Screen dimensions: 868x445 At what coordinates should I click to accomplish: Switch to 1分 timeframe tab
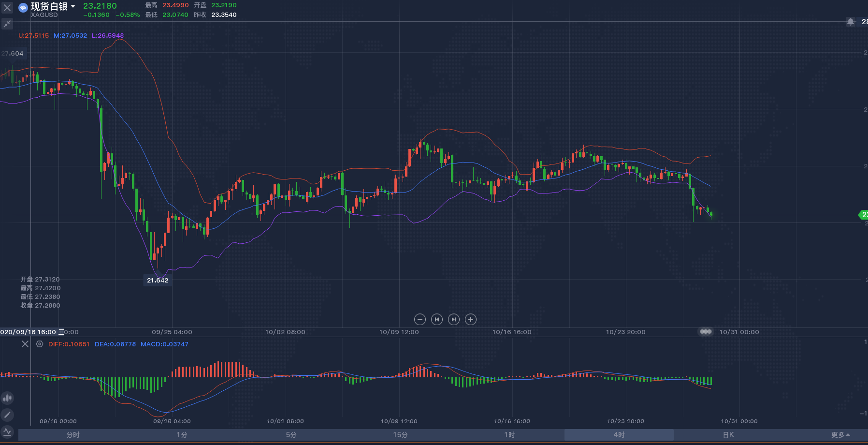pos(182,435)
